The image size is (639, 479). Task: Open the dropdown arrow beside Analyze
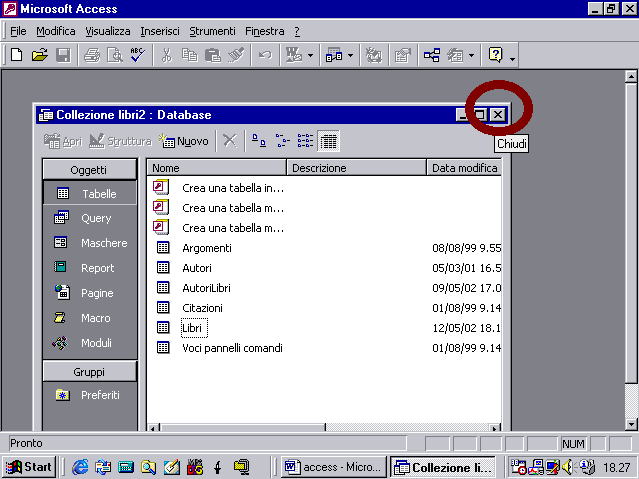[x=350, y=55]
